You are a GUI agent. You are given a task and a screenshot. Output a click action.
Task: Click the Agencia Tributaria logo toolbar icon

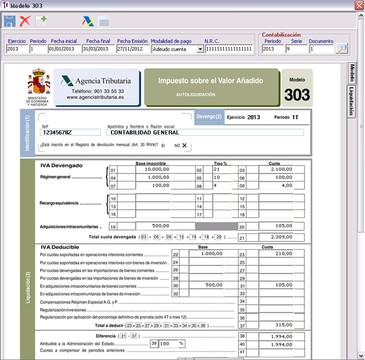(88, 21)
